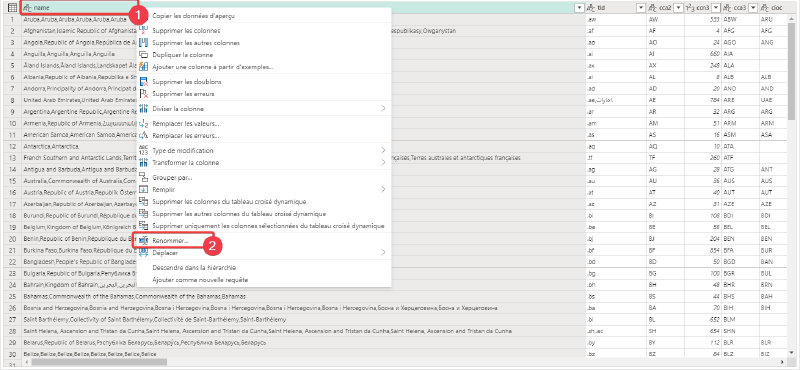Click the data type icon of the cioc column
Image resolution: width=800 pixels, height=370 pixels.
tap(765, 8)
